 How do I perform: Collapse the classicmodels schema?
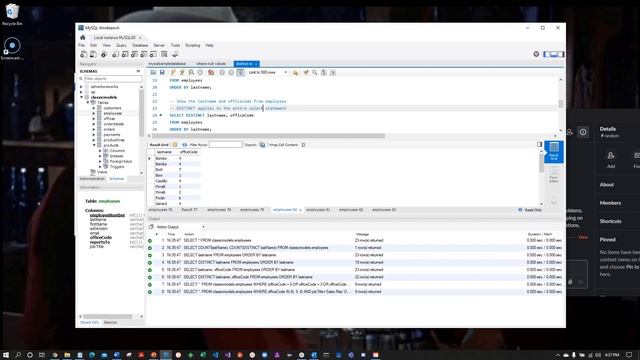pyautogui.click(x=81, y=97)
